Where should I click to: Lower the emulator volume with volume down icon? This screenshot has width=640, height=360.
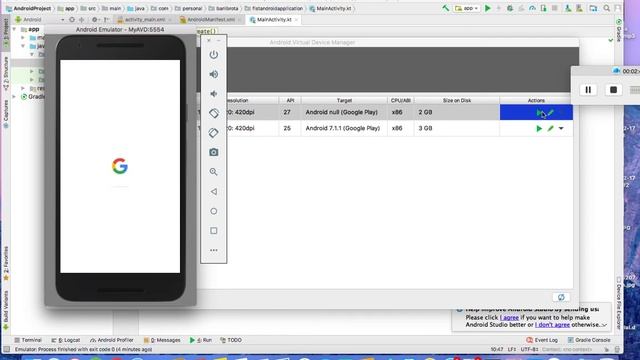[x=213, y=94]
